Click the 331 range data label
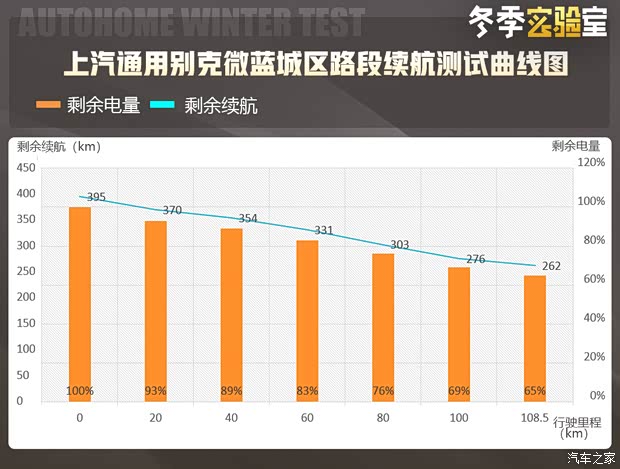The height and width of the screenshot is (469, 620). tap(324, 230)
